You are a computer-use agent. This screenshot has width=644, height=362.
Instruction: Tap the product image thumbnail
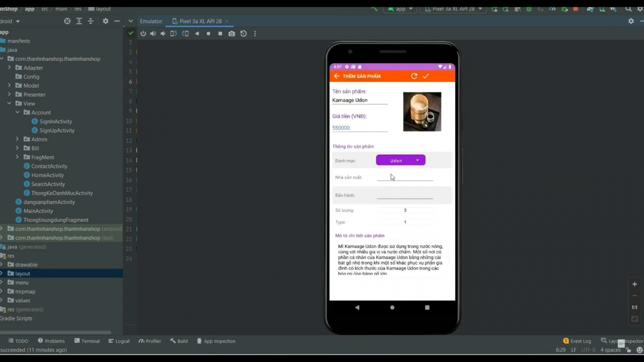tap(422, 112)
